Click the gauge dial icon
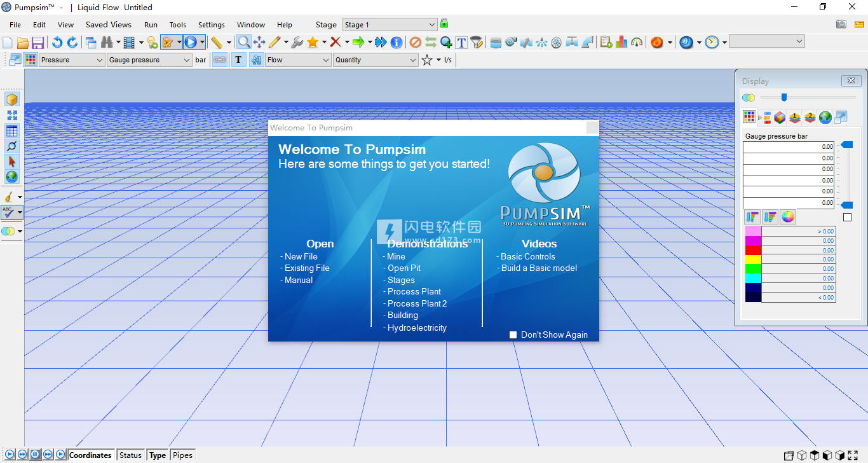The width and height of the screenshot is (868, 463). point(637,43)
